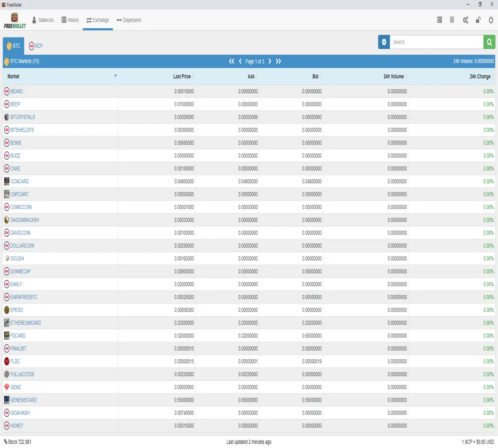
Task: Select the Exchange tab
Action: pyautogui.click(x=98, y=20)
